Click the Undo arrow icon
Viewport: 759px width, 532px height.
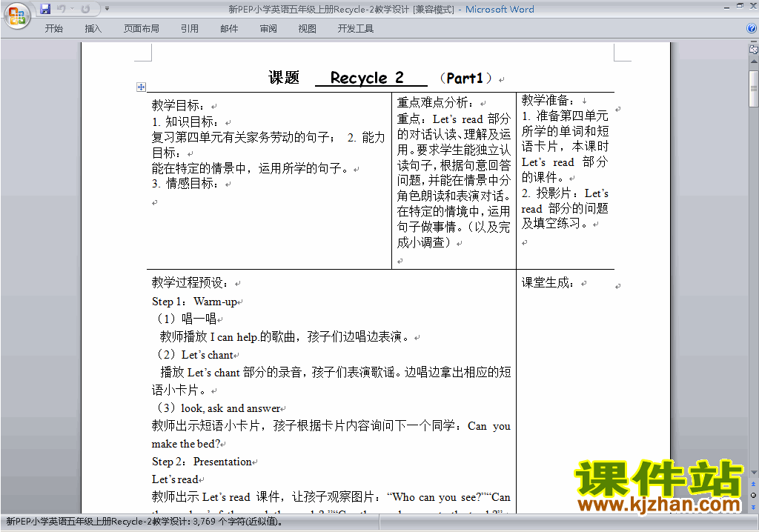pos(61,9)
